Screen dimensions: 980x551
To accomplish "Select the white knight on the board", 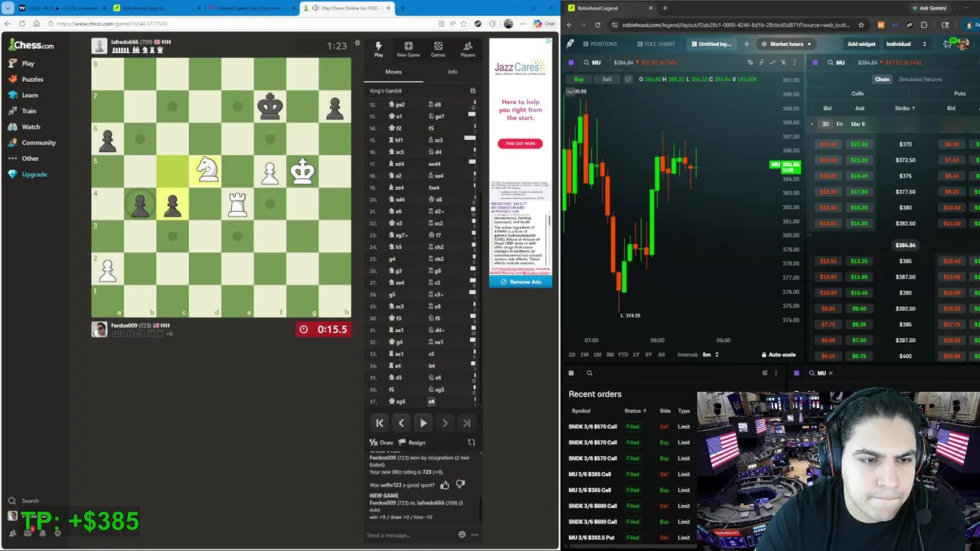I will [x=205, y=170].
